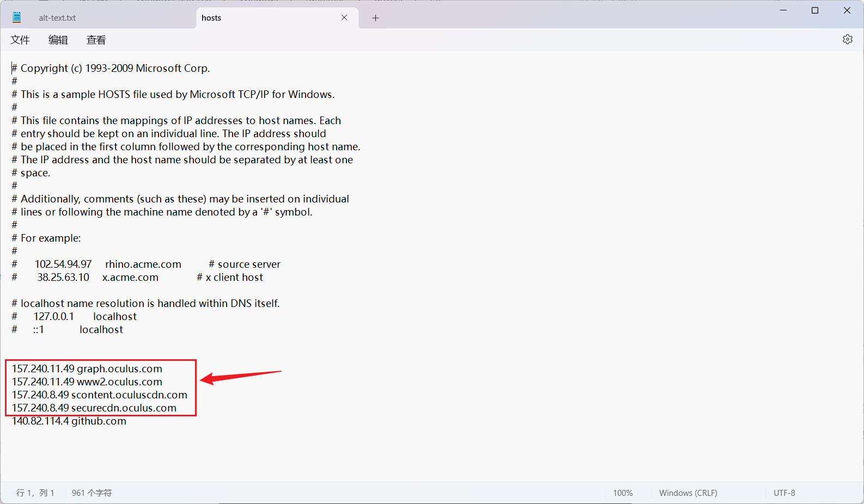Click the 140.82.114.4 github.com line
The image size is (864, 504).
pyautogui.click(x=69, y=421)
